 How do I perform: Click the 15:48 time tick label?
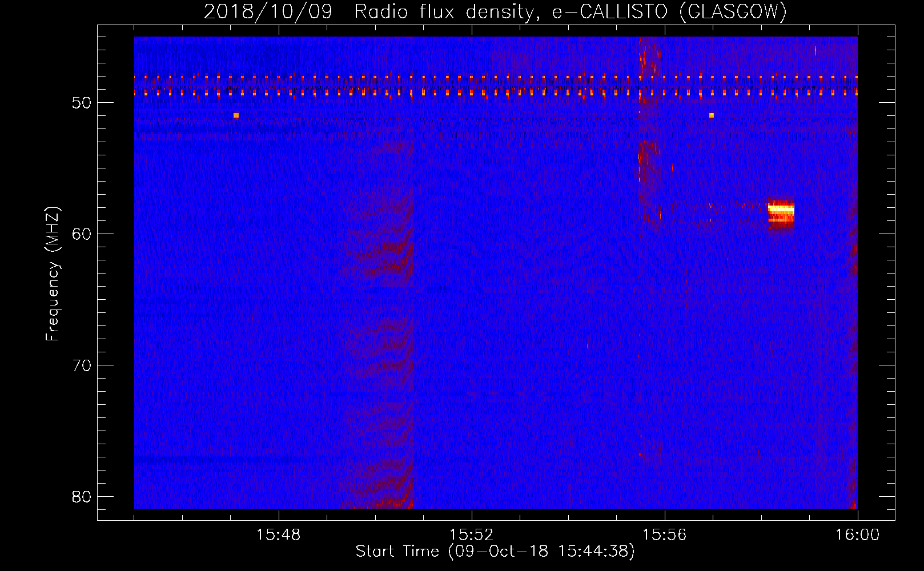tap(278, 535)
